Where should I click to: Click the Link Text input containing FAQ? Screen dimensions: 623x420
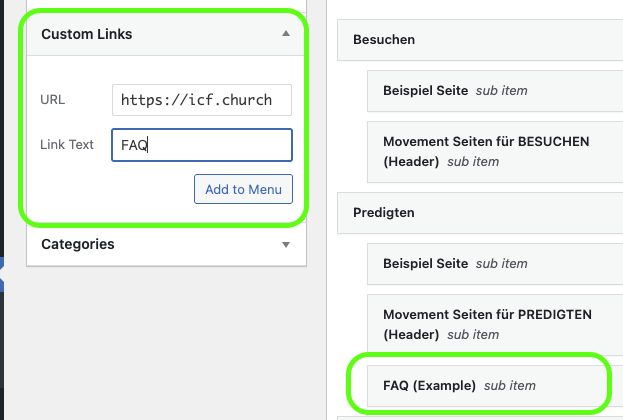202,144
